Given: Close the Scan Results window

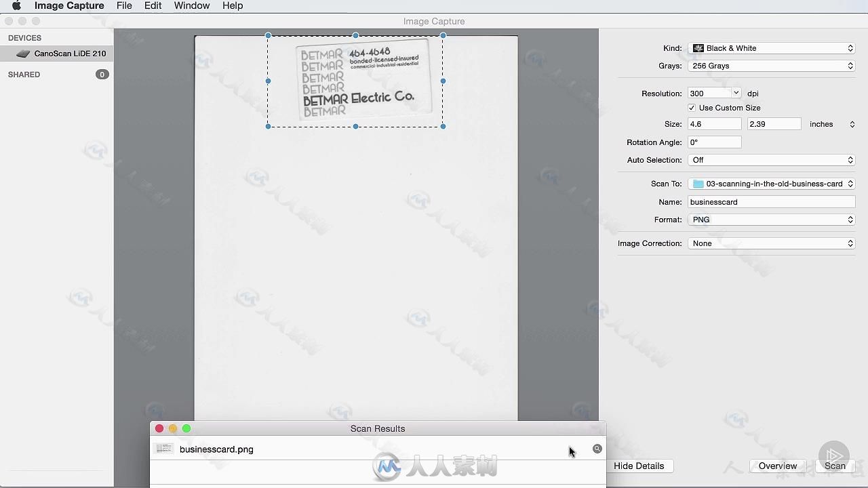Looking at the screenshot, I should click(159, 428).
